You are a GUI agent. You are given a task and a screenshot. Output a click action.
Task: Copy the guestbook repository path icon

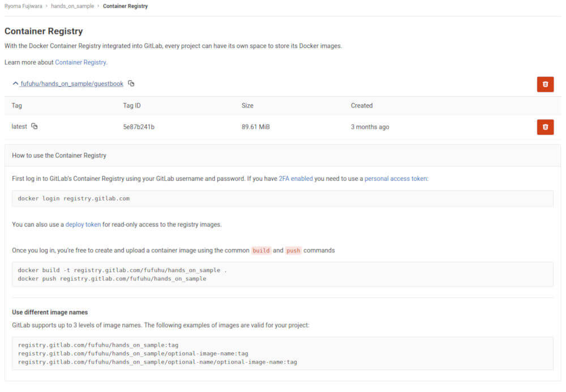pos(131,83)
